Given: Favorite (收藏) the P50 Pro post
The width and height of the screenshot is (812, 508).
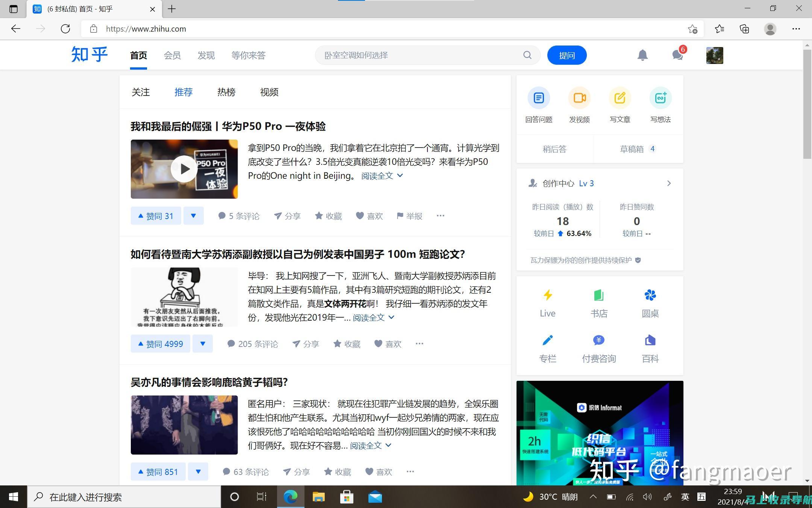Looking at the screenshot, I should coord(328,216).
